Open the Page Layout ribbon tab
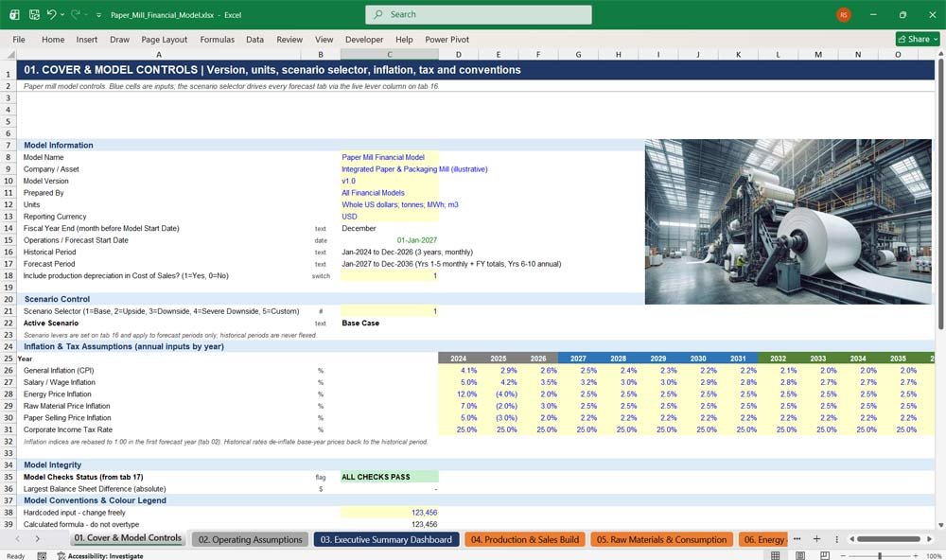The image size is (946, 560). (x=164, y=39)
